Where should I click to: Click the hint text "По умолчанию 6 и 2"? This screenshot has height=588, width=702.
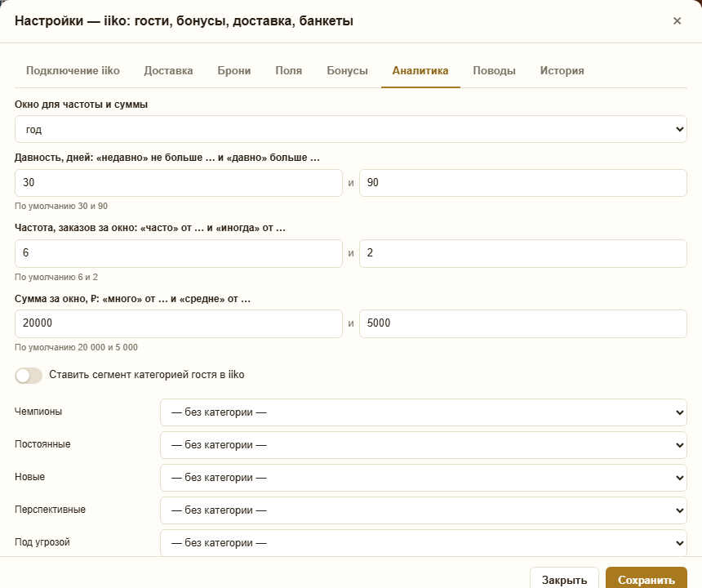56,277
